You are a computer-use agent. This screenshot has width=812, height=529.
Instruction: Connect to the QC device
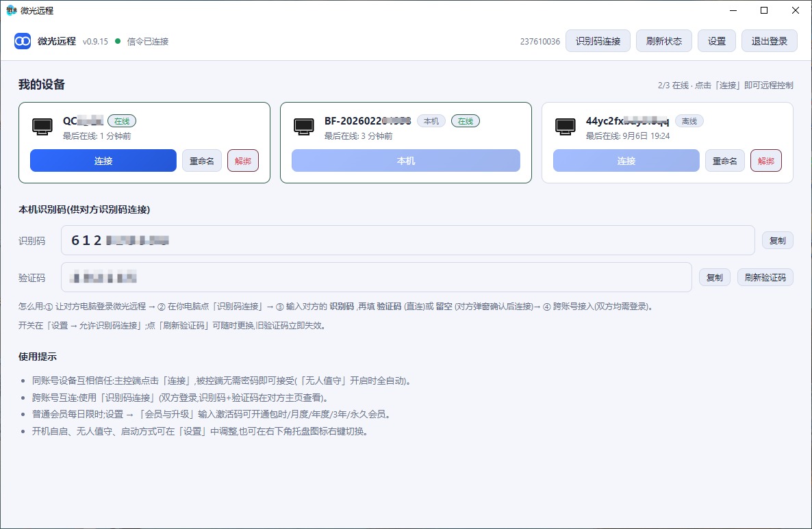[x=103, y=160]
